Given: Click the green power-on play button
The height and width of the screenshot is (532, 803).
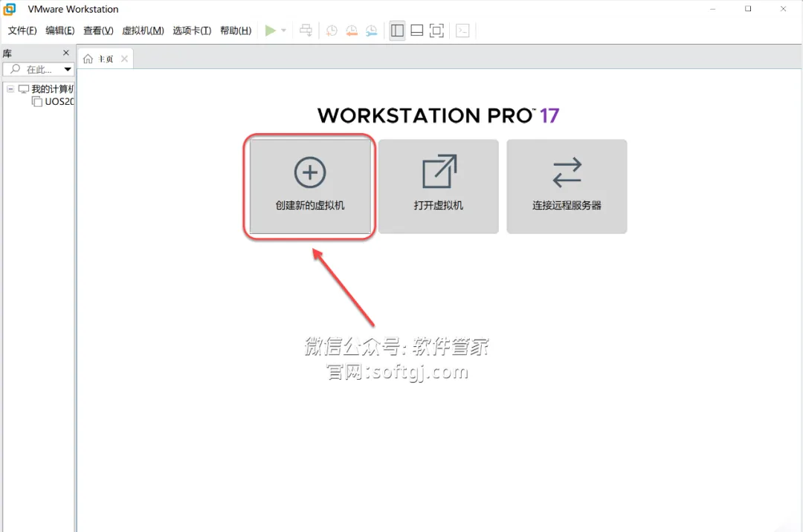Looking at the screenshot, I should click(x=271, y=30).
